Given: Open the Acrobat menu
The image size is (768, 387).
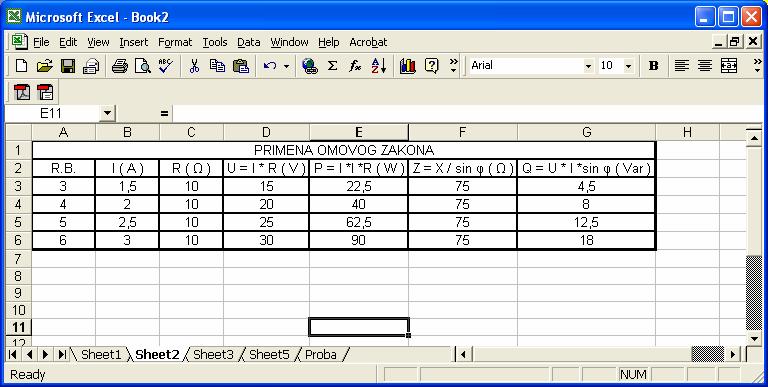Looking at the screenshot, I should point(368,42).
